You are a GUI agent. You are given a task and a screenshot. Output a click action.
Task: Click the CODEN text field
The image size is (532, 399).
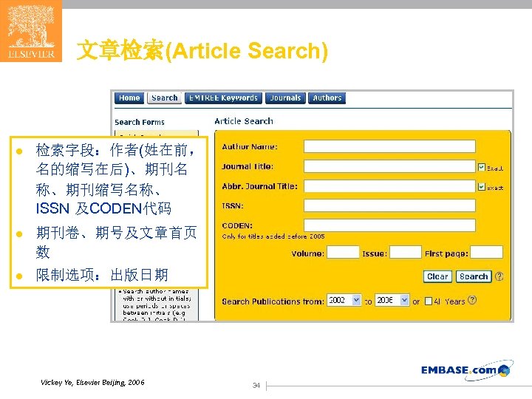[389, 225]
